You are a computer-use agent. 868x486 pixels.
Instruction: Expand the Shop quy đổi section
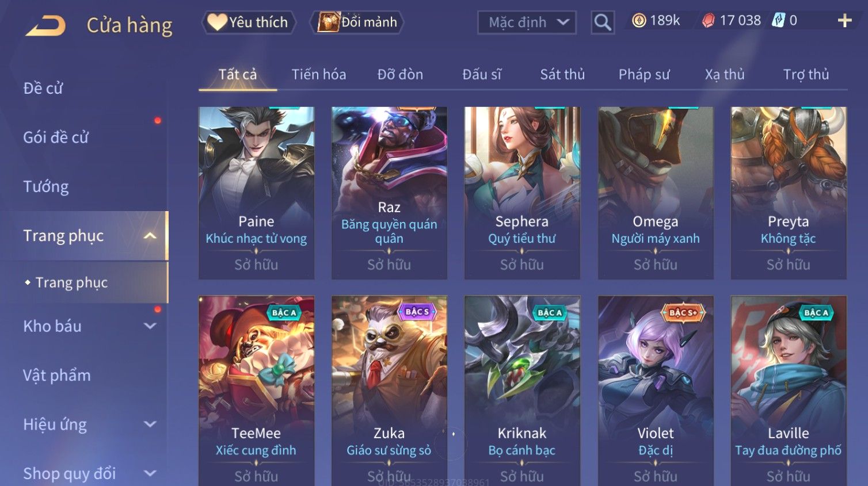coord(150,473)
